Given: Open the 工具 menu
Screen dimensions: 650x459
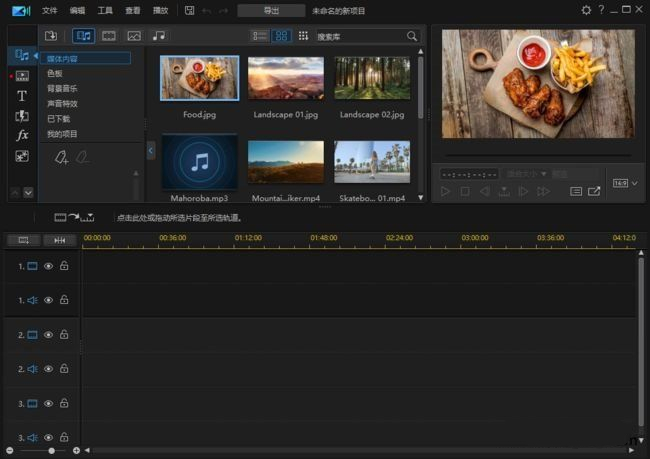Looking at the screenshot, I should click(x=105, y=10).
